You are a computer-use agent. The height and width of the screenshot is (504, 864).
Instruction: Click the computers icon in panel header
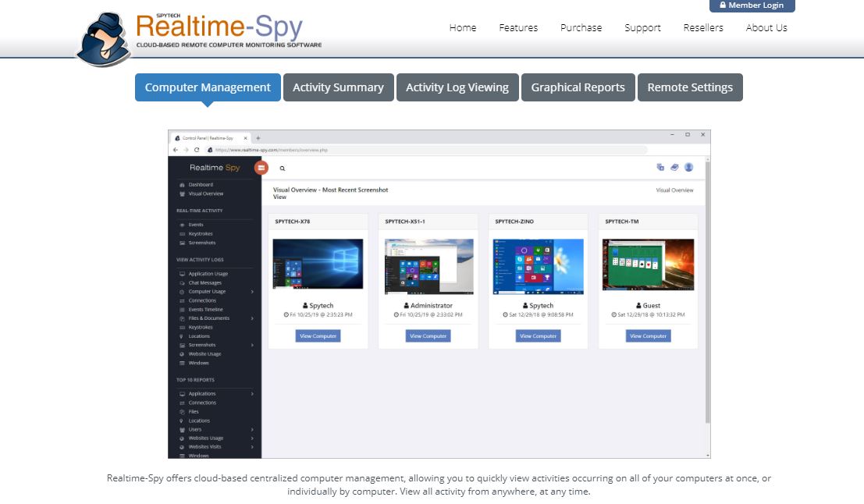click(x=660, y=168)
